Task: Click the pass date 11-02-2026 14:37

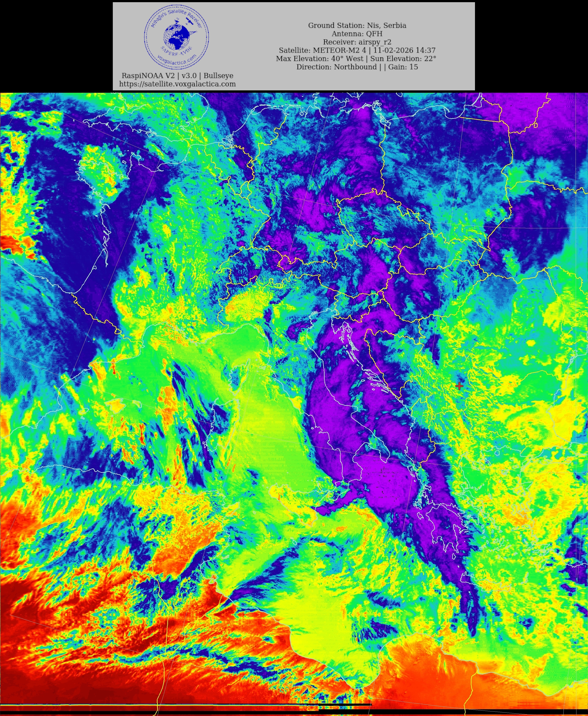Action: point(404,50)
